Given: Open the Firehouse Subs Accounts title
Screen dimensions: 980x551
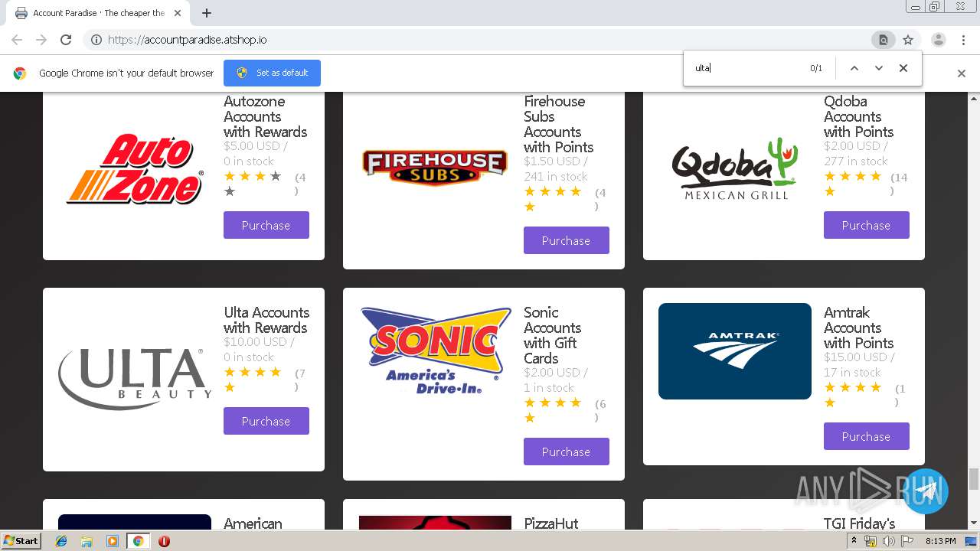Looking at the screenshot, I should 558,124.
